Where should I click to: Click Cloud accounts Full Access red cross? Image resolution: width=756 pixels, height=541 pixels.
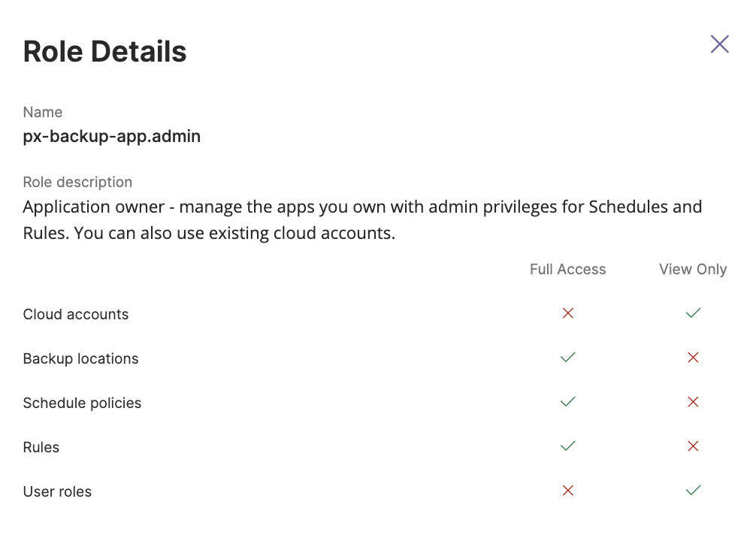tap(568, 313)
